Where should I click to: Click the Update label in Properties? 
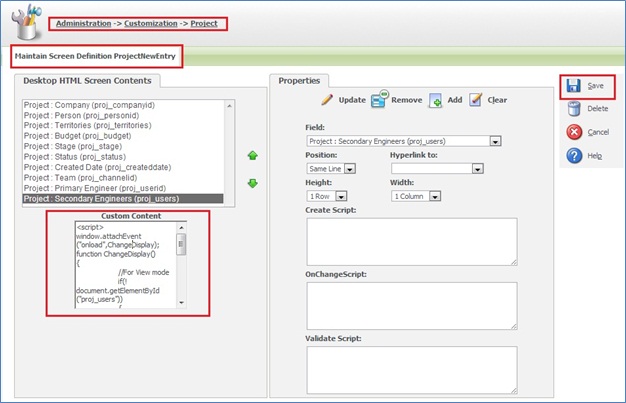tap(352, 100)
